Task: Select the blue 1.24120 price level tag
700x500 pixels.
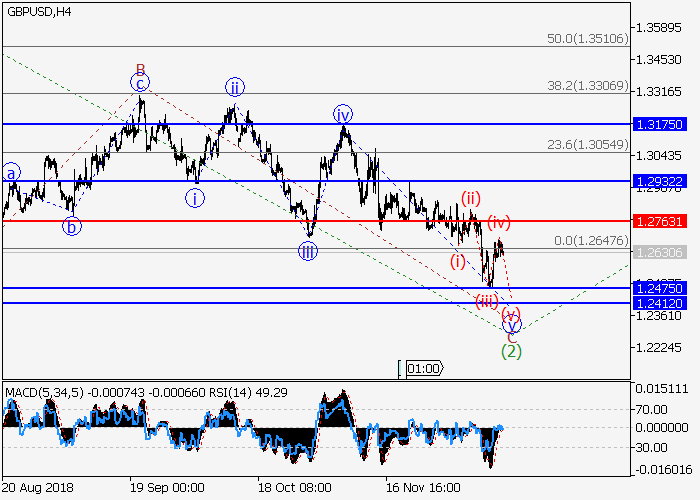Action: tap(658, 302)
